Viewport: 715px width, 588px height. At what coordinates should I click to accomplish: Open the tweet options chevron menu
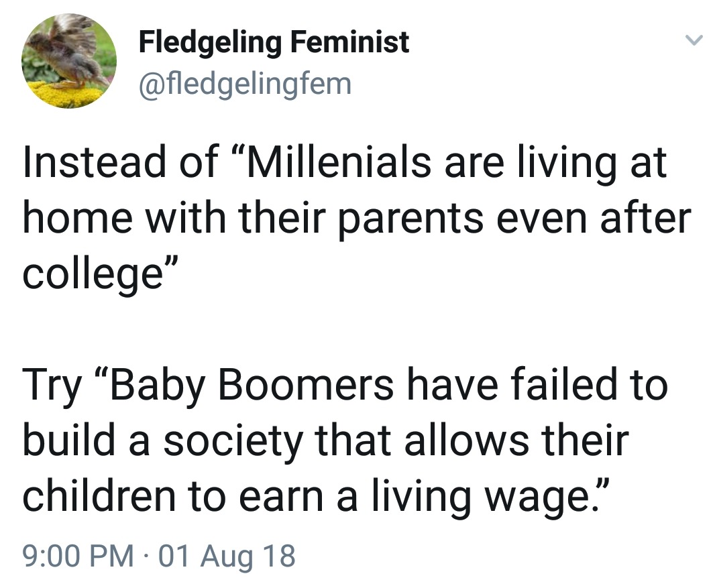694,42
